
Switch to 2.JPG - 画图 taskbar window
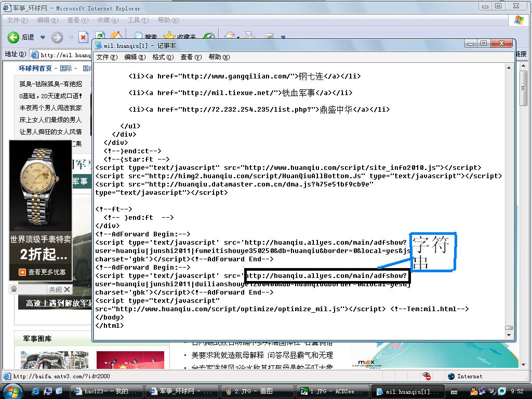pos(258,391)
